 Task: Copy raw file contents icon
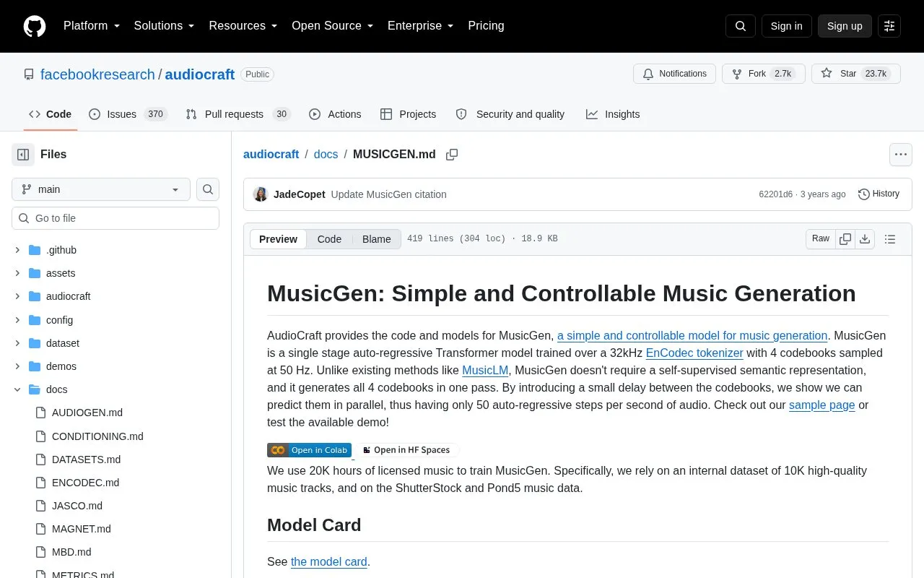[845, 239]
